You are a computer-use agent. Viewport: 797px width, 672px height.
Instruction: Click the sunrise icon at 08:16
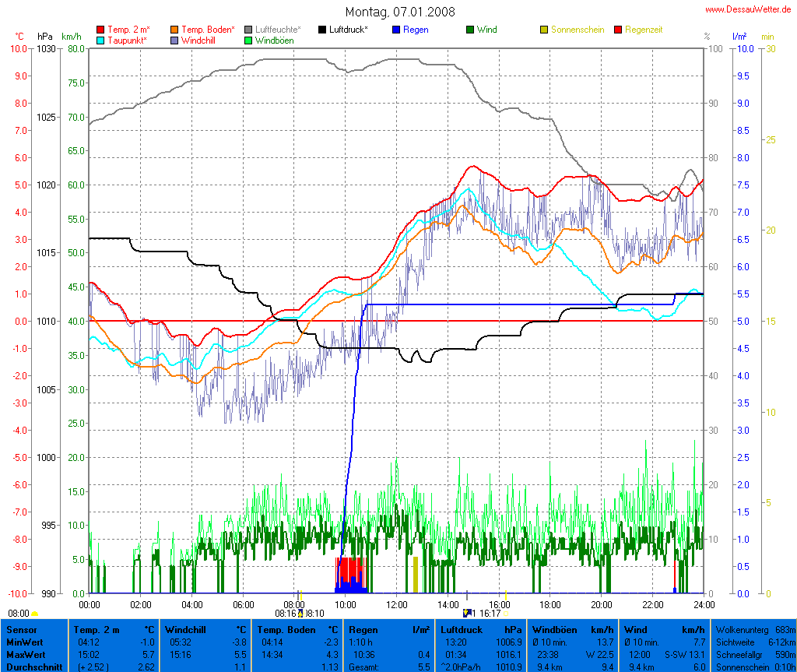click(300, 613)
